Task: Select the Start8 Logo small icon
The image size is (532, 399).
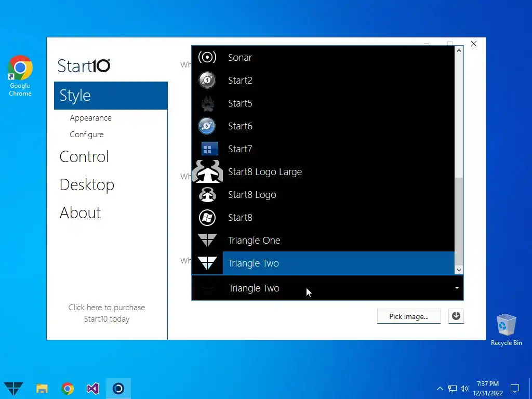Action: (x=207, y=194)
